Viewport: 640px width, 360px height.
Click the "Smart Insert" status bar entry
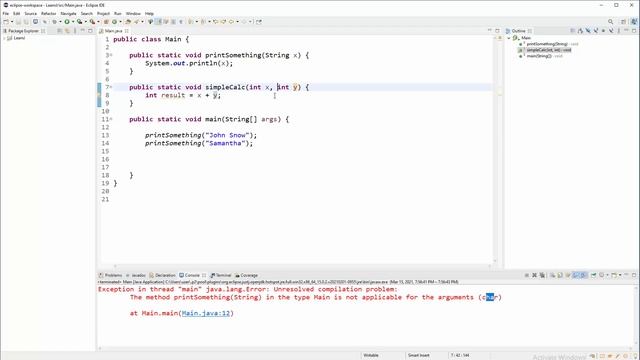click(418, 356)
